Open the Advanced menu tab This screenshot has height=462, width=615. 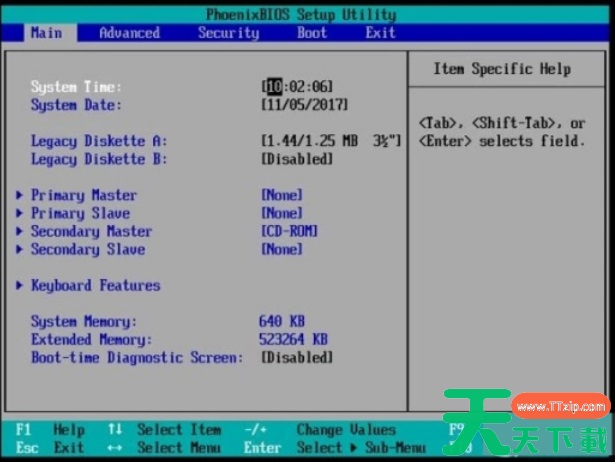click(x=129, y=33)
